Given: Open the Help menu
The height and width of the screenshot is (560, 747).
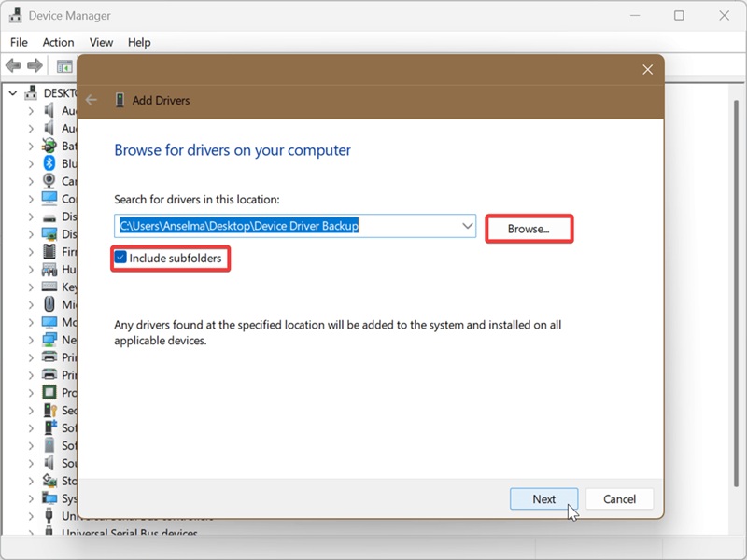Looking at the screenshot, I should [139, 42].
